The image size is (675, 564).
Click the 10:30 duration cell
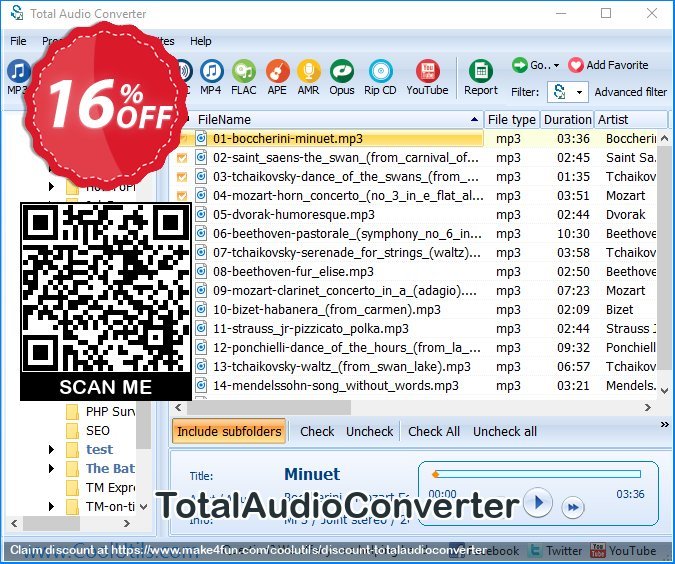(573, 233)
